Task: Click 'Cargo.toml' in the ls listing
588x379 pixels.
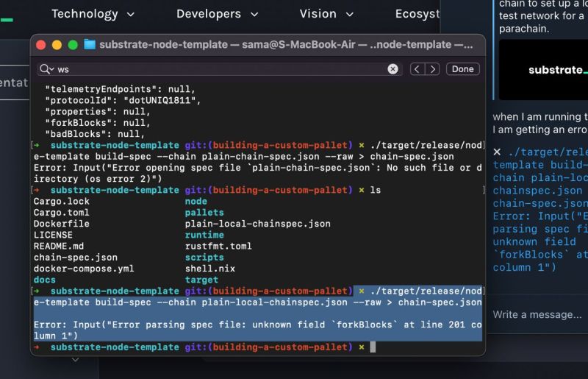Action: coord(62,213)
